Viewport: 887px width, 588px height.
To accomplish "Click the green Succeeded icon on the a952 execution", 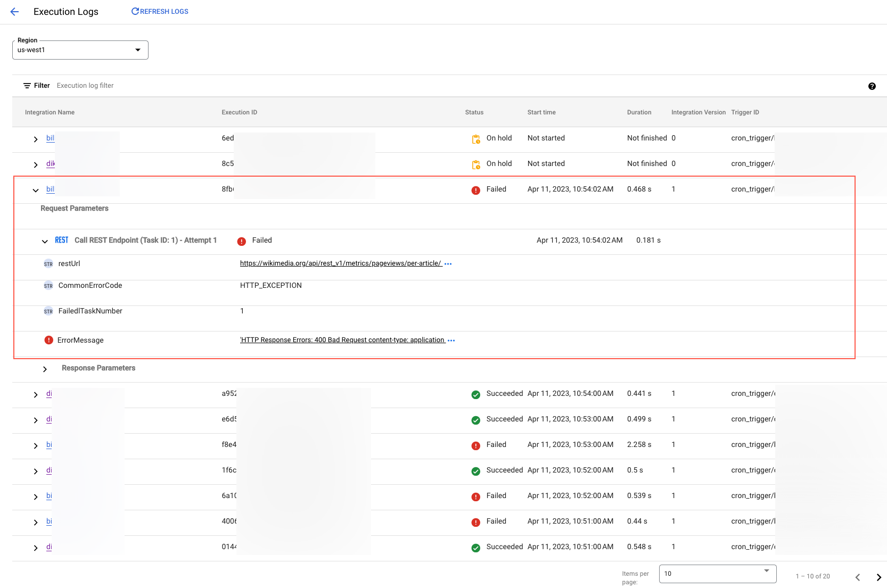I will click(475, 394).
